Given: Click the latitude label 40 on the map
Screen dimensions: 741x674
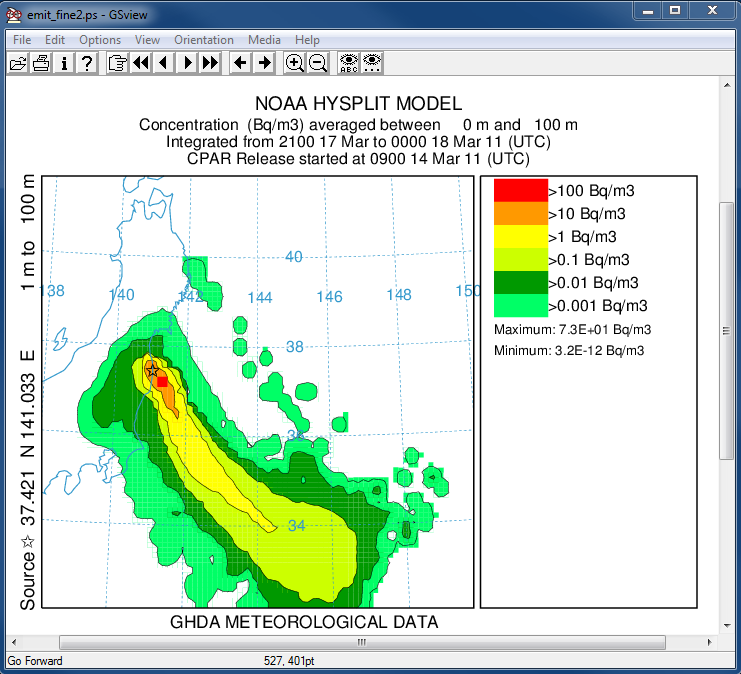Looking at the screenshot, I should click(293, 257).
